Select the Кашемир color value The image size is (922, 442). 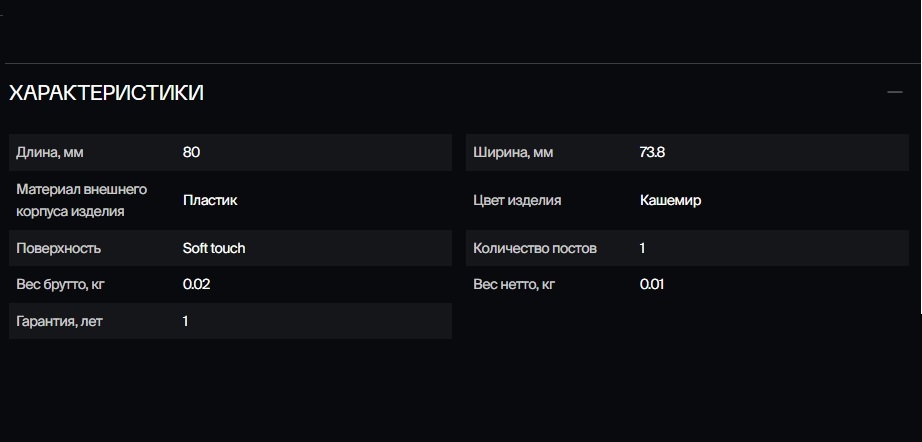point(670,200)
